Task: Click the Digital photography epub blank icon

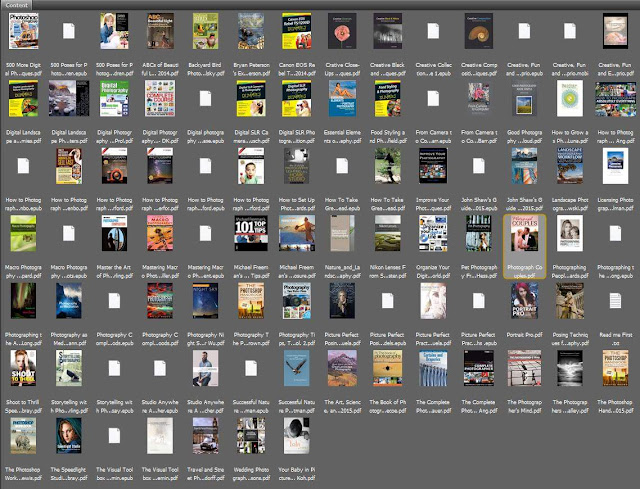Action: coord(205,98)
